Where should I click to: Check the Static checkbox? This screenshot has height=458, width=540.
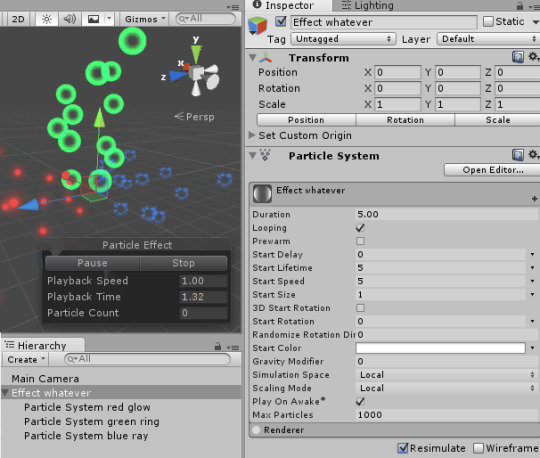tap(488, 21)
